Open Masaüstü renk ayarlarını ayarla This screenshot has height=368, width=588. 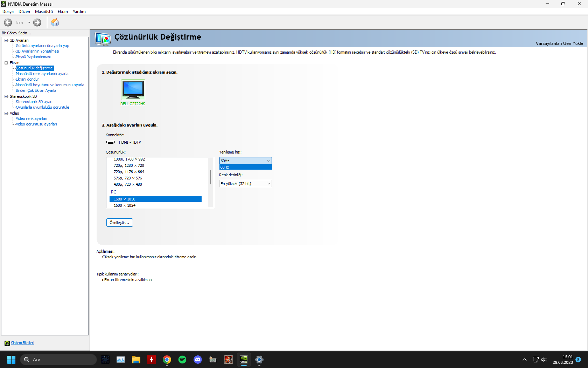pos(42,74)
